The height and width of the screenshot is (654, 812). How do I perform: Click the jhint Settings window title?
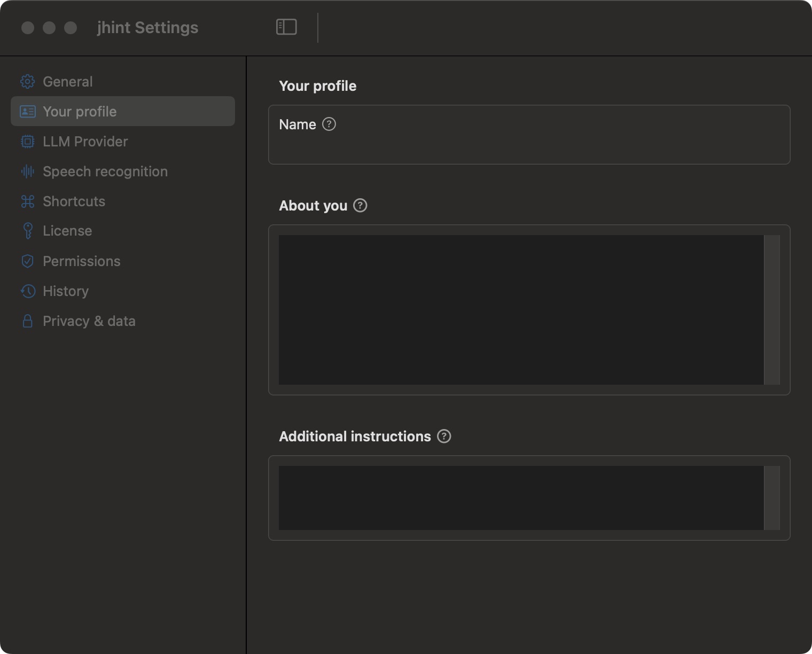(147, 27)
